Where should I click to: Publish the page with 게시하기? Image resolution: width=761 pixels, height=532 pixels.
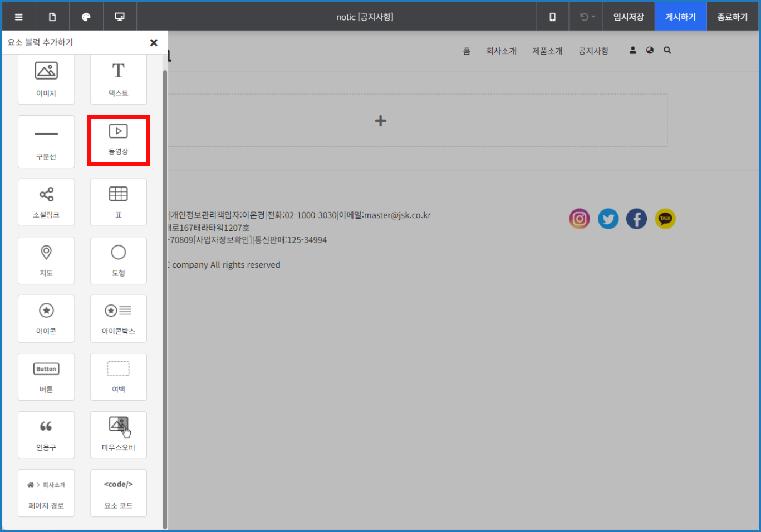tap(680, 17)
